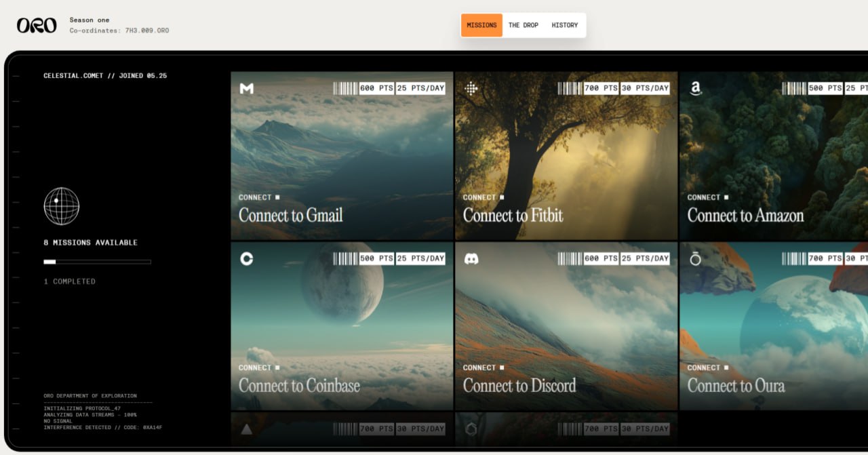Click the Gmail card barcode graphic
Screen dimensions: 868x455
pyautogui.click(x=345, y=88)
